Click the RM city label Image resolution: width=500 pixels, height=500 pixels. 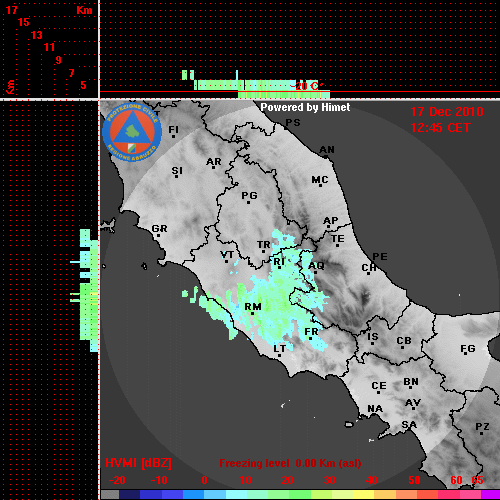(253, 306)
